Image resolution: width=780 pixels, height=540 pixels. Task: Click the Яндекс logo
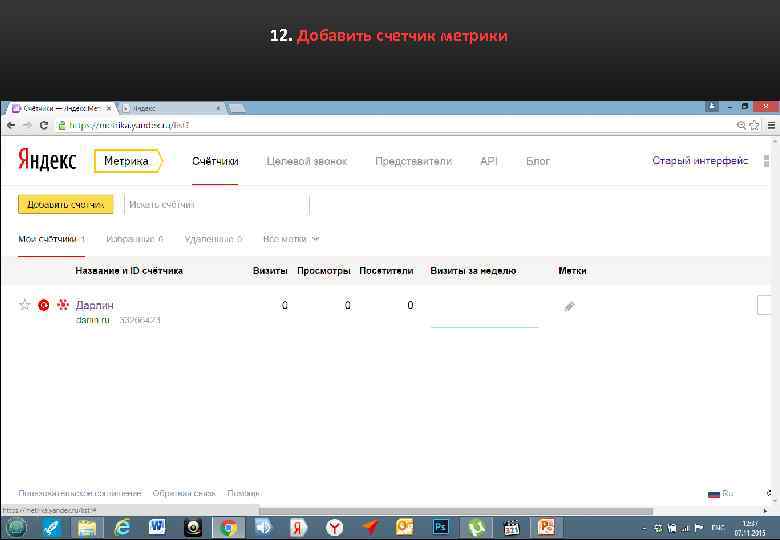point(47,160)
